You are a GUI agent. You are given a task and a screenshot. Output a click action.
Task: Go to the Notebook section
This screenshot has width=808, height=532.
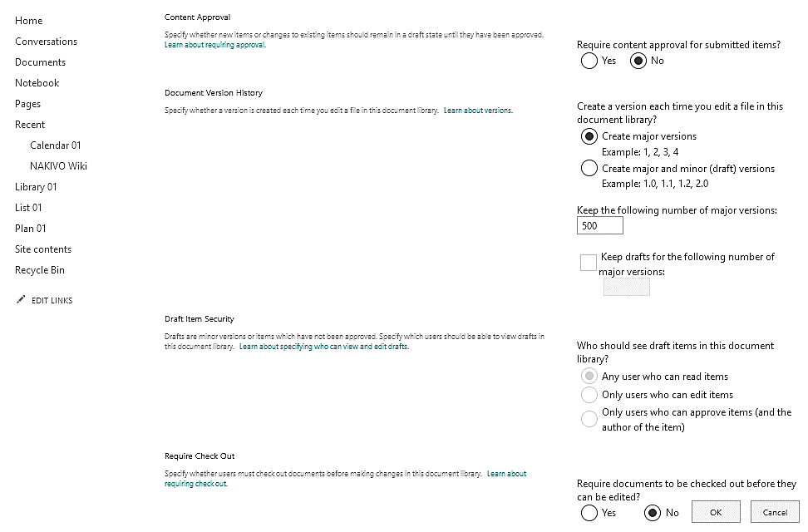(x=37, y=82)
